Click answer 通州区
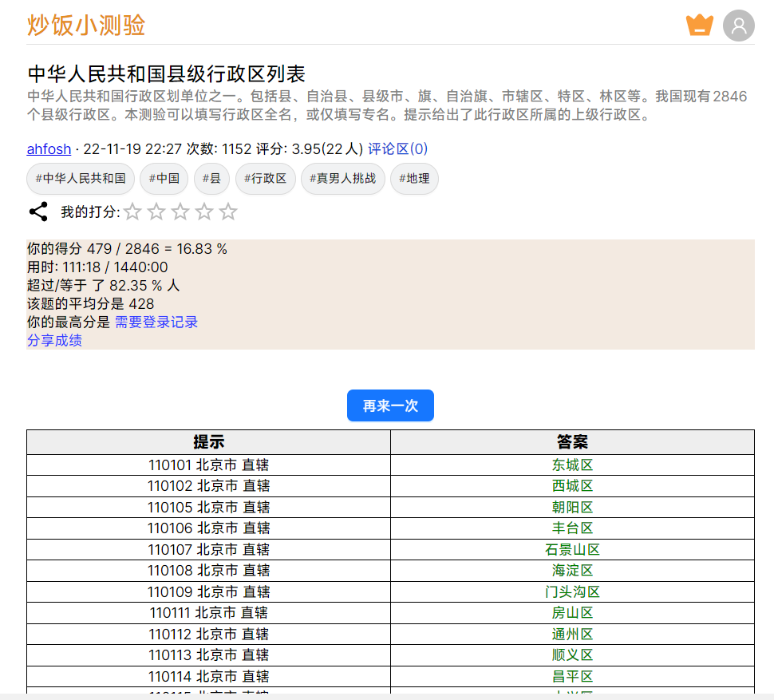This screenshot has height=700, width=774. click(x=573, y=634)
